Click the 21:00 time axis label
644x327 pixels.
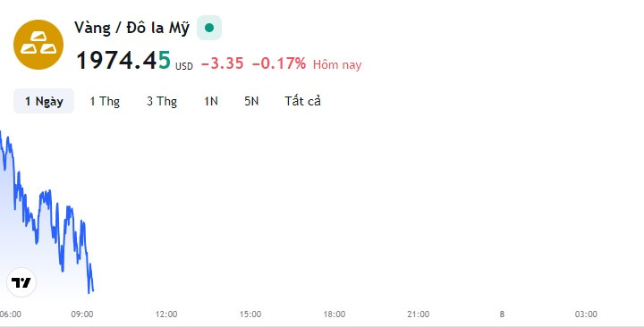pos(419,314)
